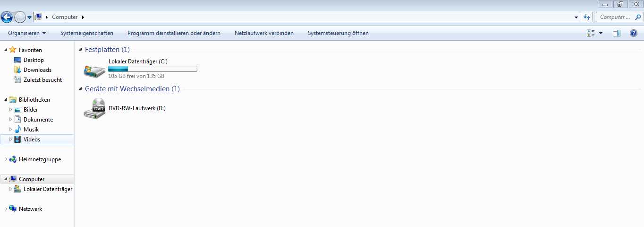Click the change view icon
This screenshot has height=227, width=644.
pos(590,33)
